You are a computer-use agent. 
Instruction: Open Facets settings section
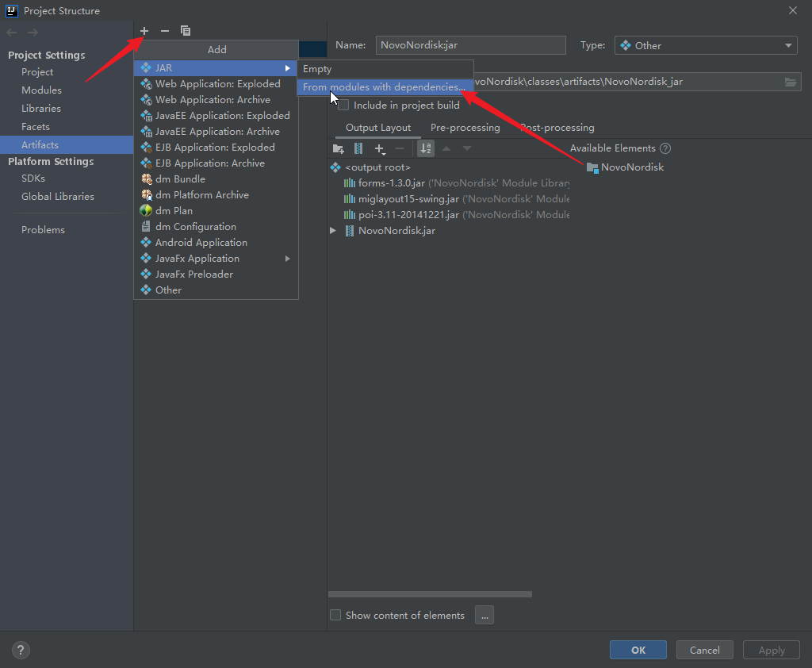point(35,127)
